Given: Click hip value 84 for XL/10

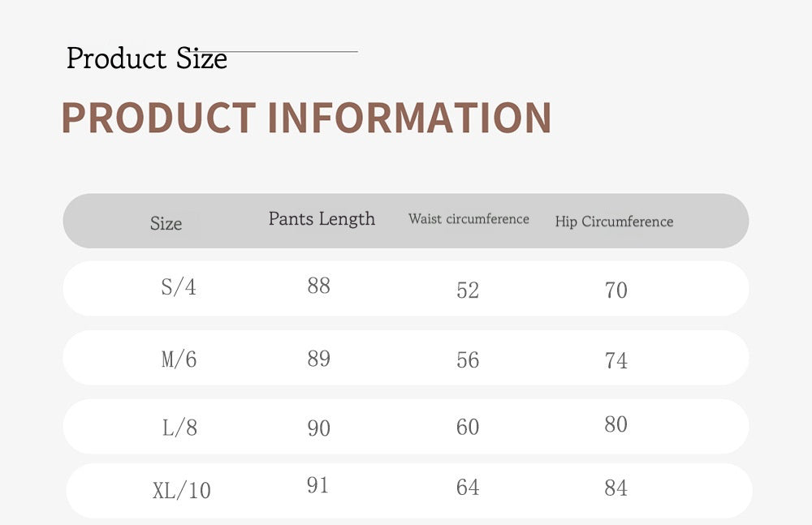Looking at the screenshot, I should 616,488.
